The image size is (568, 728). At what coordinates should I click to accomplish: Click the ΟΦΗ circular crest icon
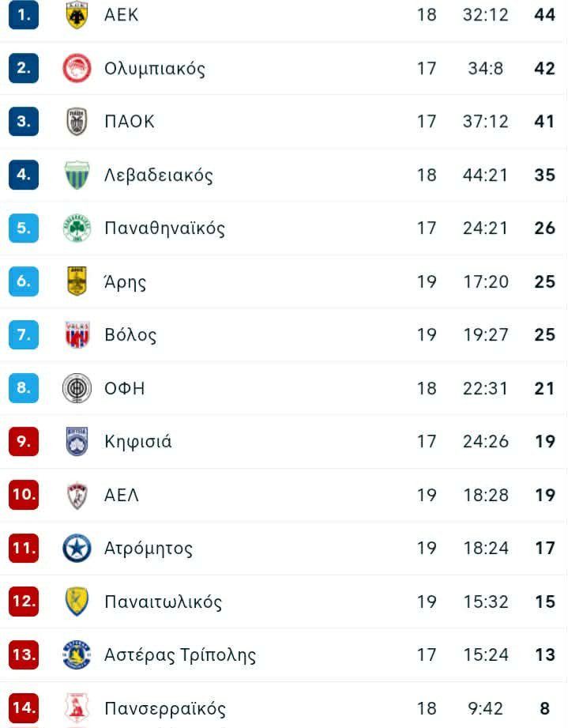pyautogui.click(x=77, y=388)
